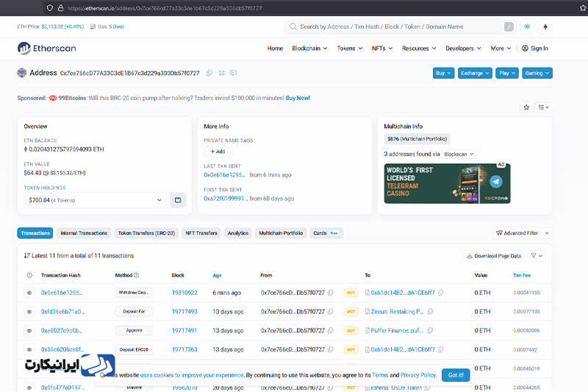The width and height of the screenshot is (588, 392).
Task: Click the browser site security lock icon
Action: pyautogui.click(x=60, y=8)
